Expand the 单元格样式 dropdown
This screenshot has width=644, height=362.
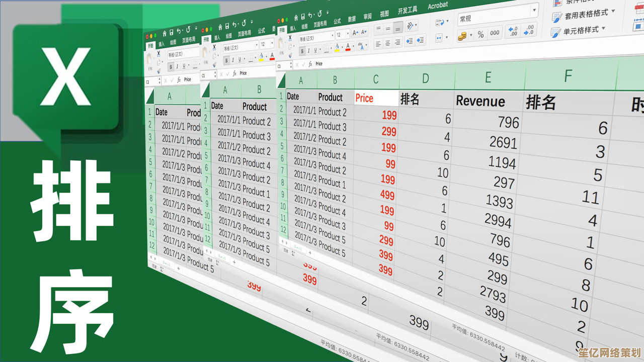[x=603, y=29]
